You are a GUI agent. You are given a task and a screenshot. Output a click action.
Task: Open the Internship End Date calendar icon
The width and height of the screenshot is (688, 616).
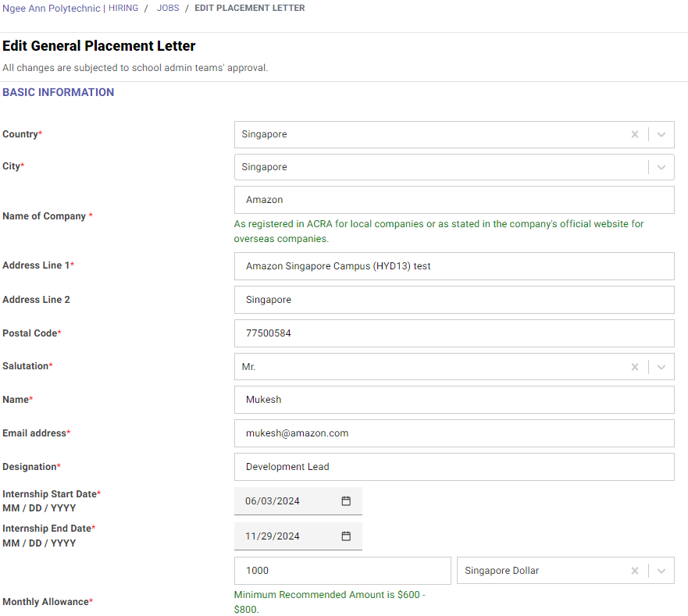click(346, 536)
